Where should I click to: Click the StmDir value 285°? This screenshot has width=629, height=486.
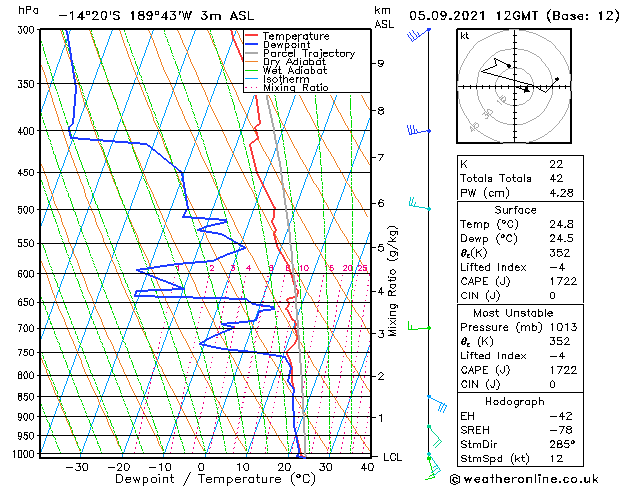tap(562, 444)
